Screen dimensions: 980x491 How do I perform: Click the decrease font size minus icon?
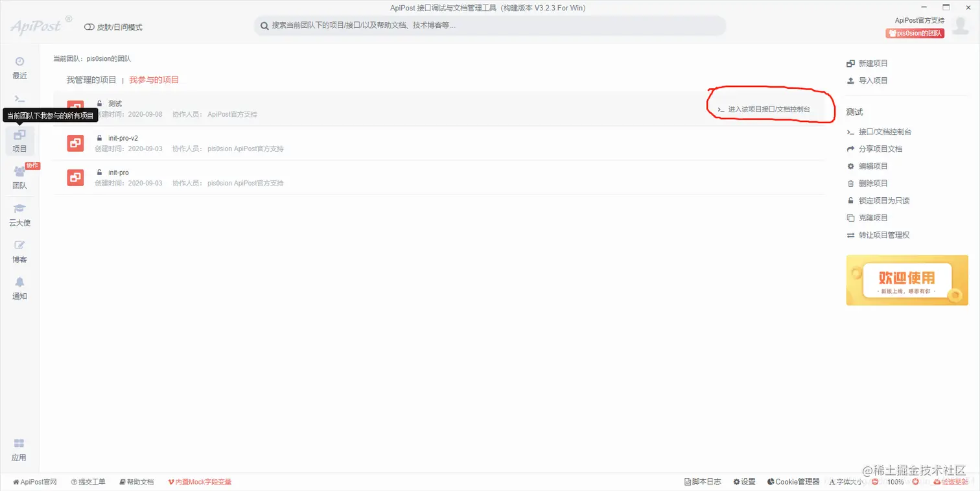tap(876, 482)
